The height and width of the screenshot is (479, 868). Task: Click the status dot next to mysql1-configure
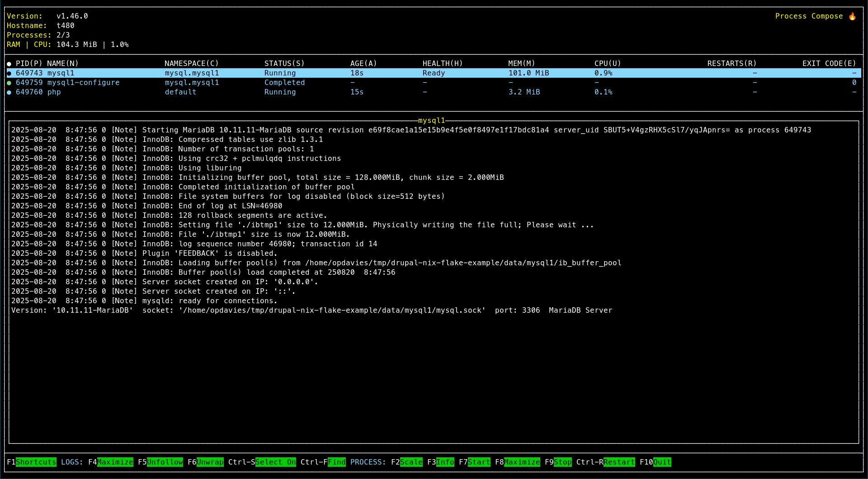[9, 83]
